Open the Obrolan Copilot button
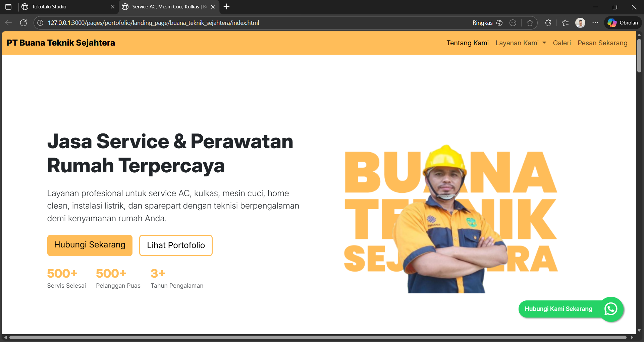Viewport: 644px width, 342px height. 623,23
